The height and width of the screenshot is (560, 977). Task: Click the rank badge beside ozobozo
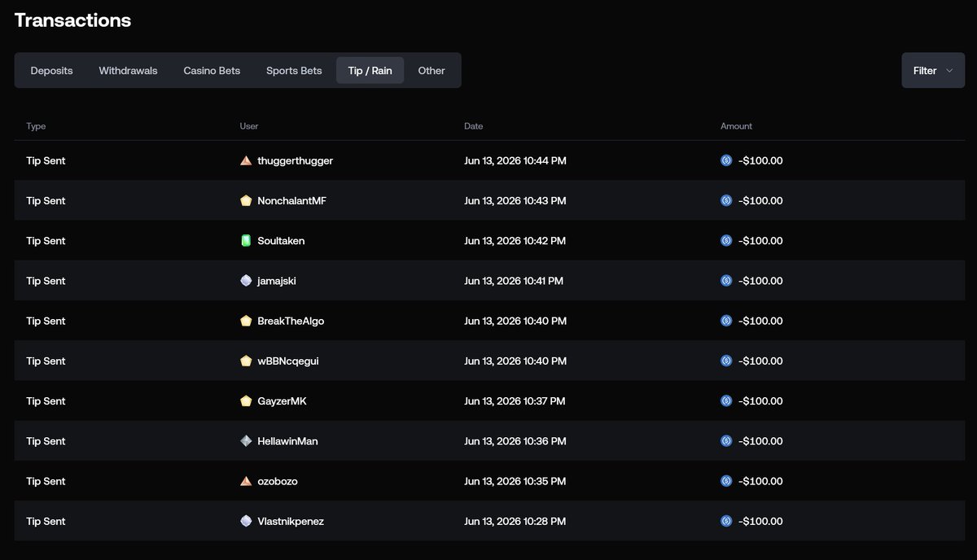pos(246,481)
